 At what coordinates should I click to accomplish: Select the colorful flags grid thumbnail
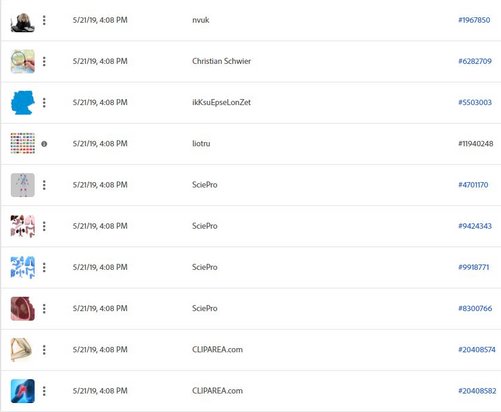(23, 143)
